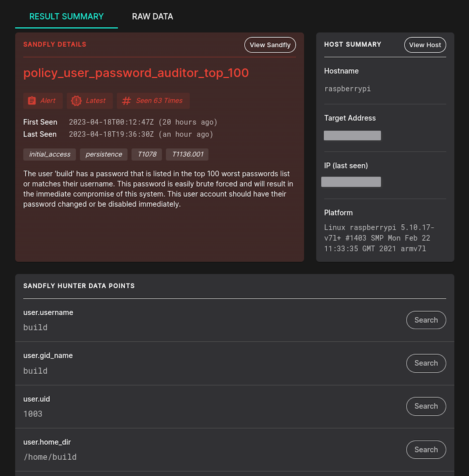This screenshot has height=476, width=469.
Task: Select the persistence technique tag
Action: [104, 154]
